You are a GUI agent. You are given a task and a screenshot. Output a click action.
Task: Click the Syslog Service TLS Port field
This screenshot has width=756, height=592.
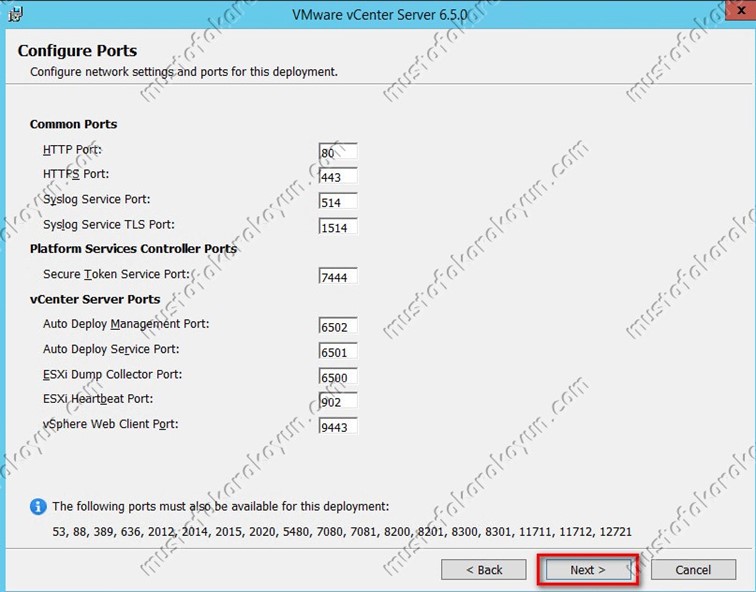coord(338,227)
